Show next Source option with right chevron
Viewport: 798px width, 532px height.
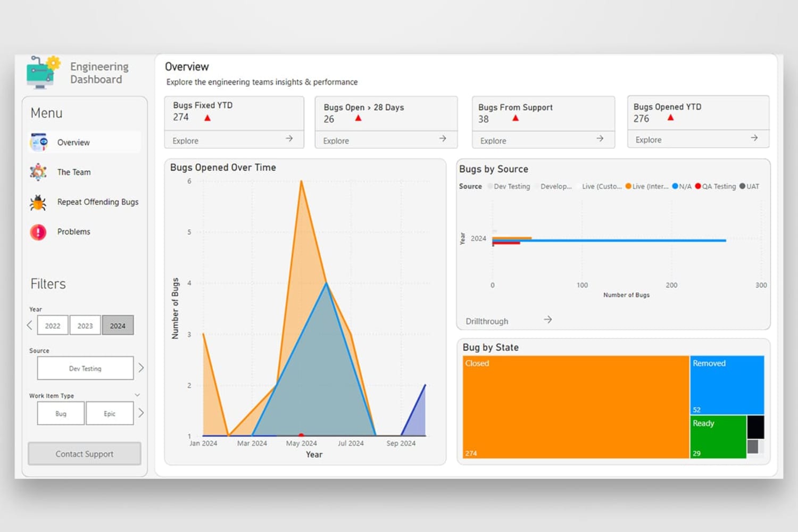[141, 368]
